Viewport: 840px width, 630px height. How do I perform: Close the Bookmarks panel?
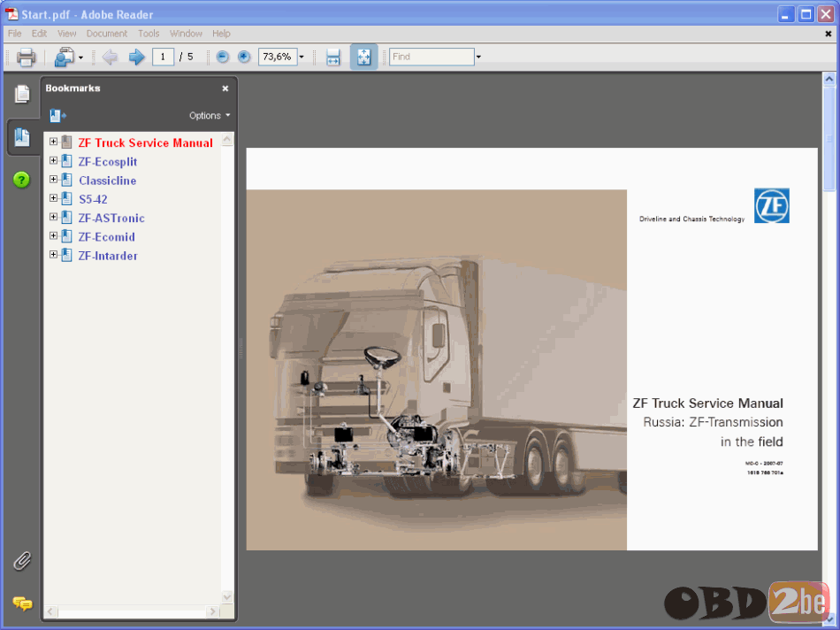point(225,88)
